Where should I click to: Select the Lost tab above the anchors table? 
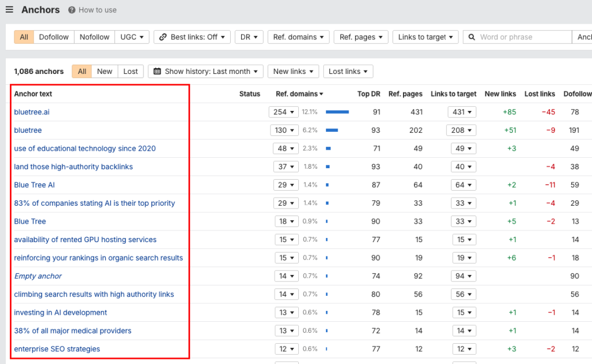coord(130,71)
